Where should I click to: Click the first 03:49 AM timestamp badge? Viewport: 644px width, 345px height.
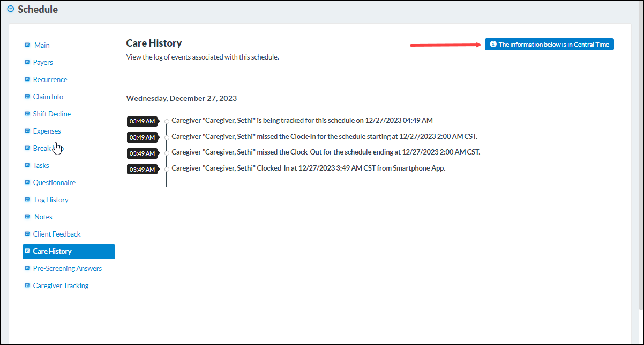click(x=143, y=121)
